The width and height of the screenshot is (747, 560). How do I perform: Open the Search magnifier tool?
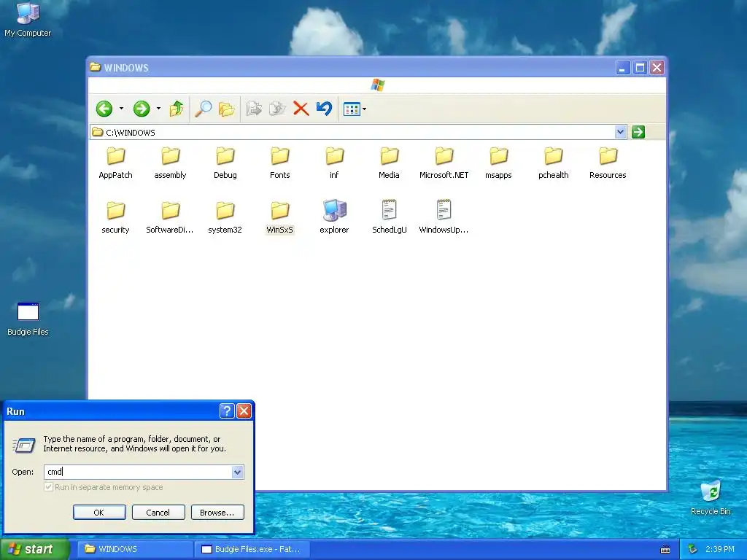[x=204, y=109]
